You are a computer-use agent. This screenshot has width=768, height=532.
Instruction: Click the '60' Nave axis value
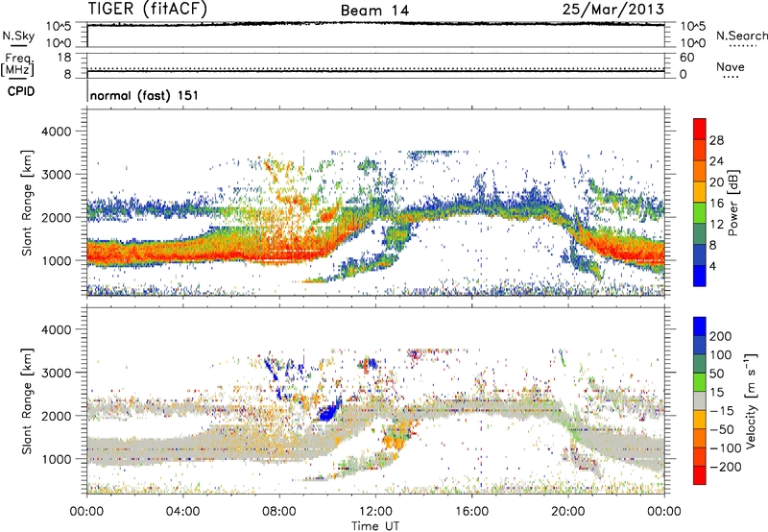coord(686,58)
